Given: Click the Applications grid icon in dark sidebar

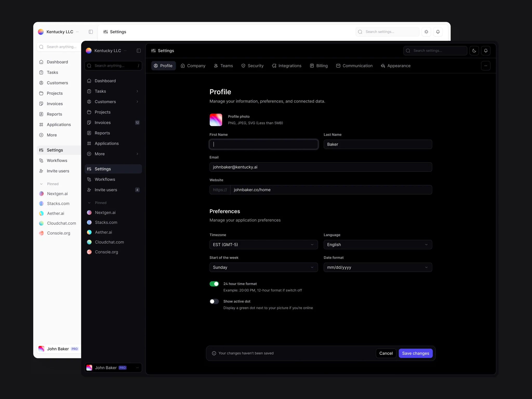Looking at the screenshot, I should (89, 143).
